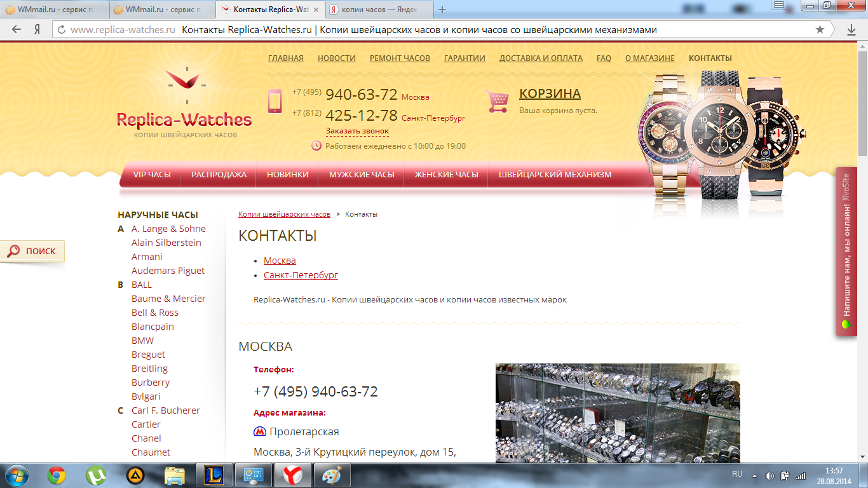The width and height of the screenshot is (868, 488).
Task: Open the browser downloads arrow
Action: pos(852,29)
